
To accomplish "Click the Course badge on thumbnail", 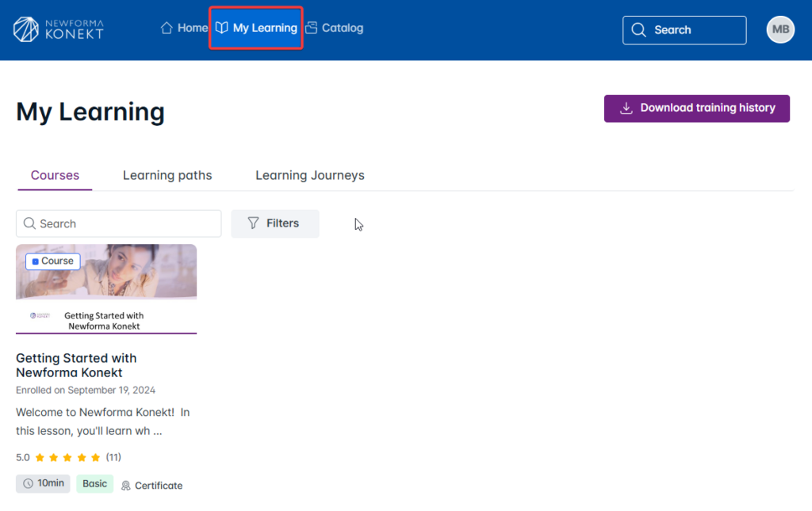I will pyautogui.click(x=53, y=261).
